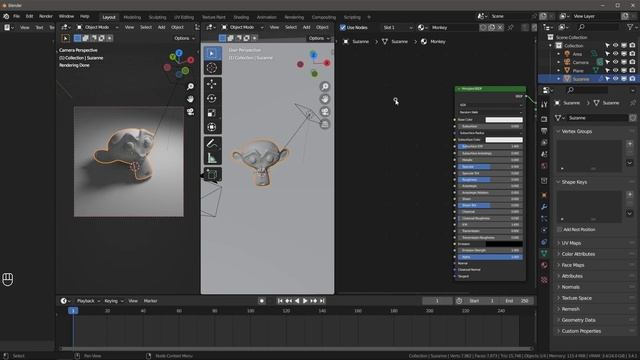
Task: Open the Slot 1 dropdown
Action: (397, 27)
